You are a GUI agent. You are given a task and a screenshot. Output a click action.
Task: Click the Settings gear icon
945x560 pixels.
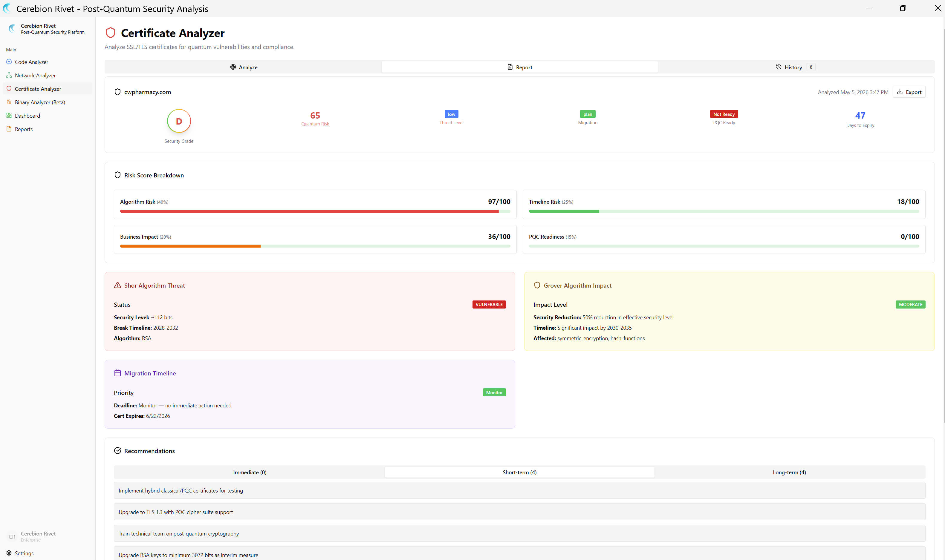pos(9,553)
